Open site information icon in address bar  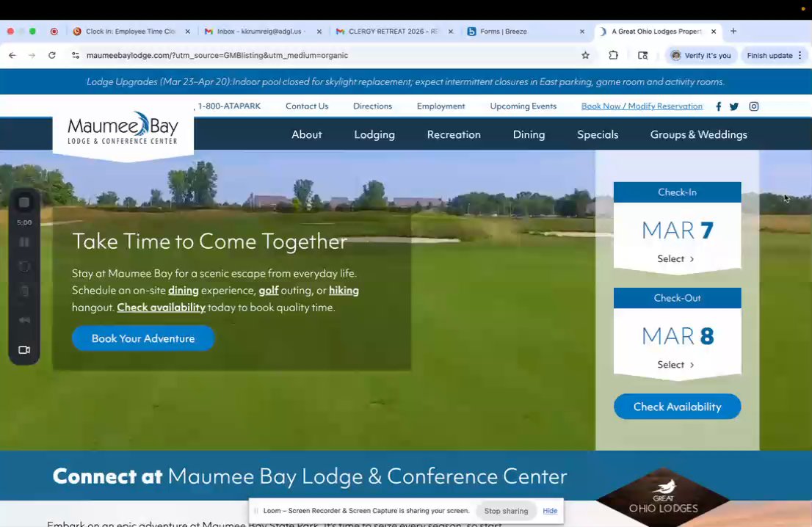click(76, 55)
